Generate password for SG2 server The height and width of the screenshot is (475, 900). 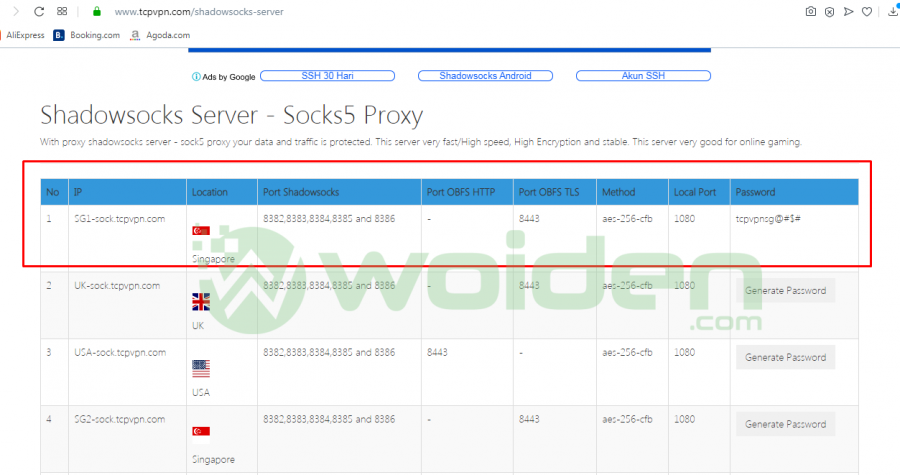[x=785, y=425]
